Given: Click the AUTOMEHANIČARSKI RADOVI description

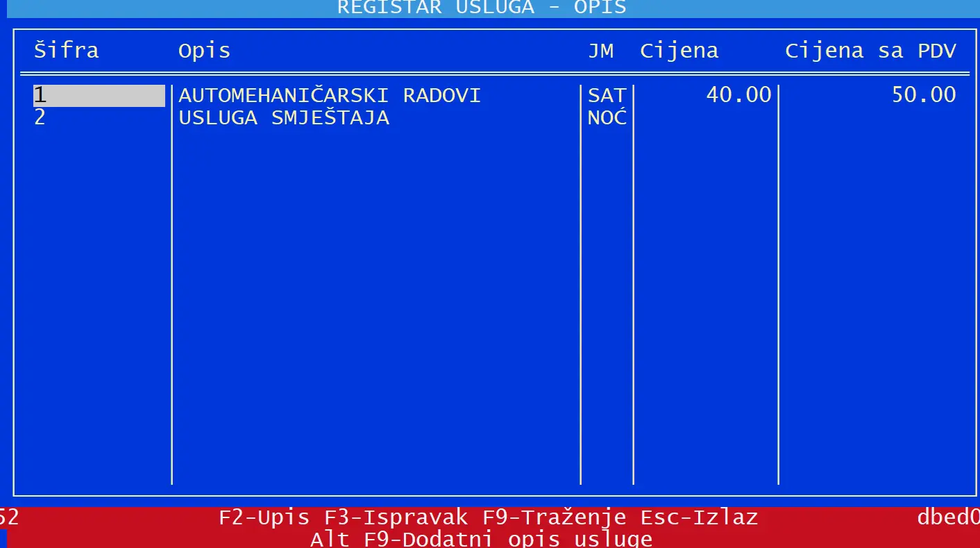Looking at the screenshot, I should tap(330, 95).
